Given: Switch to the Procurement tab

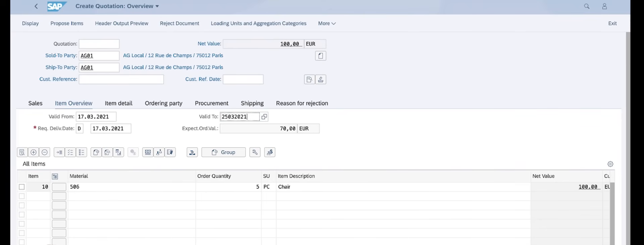Looking at the screenshot, I should tap(211, 103).
